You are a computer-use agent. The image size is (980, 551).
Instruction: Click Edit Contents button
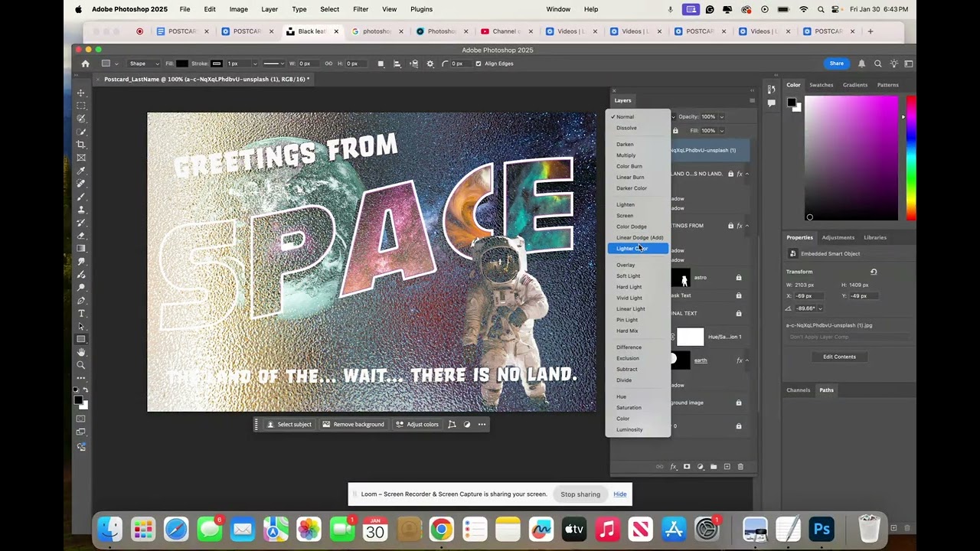(839, 357)
